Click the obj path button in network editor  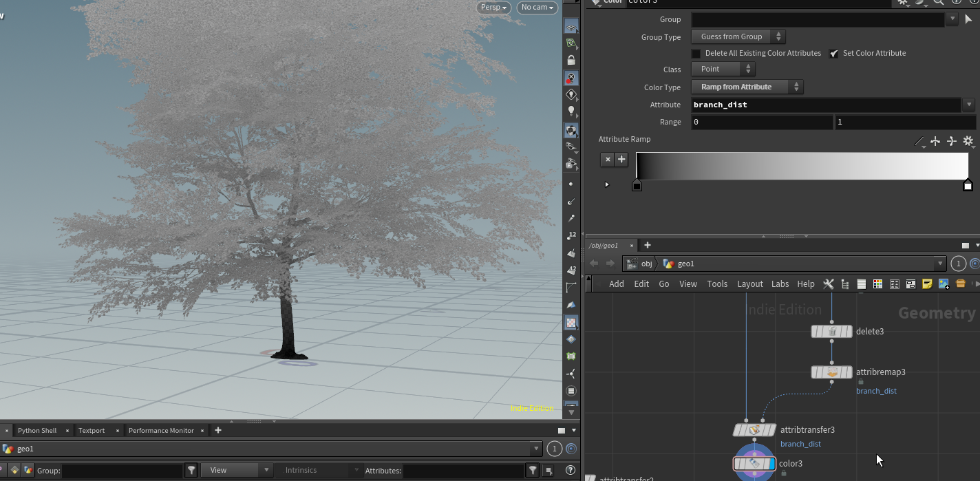(639, 264)
